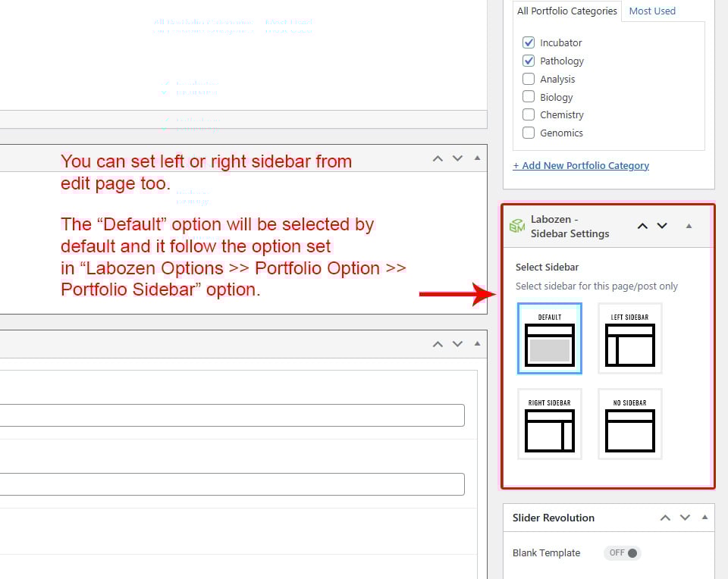The height and width of the screenshot is (579, 728).
Task: Move Labozen Sidebar Settings panel up
Action: [x=642, y=226]
